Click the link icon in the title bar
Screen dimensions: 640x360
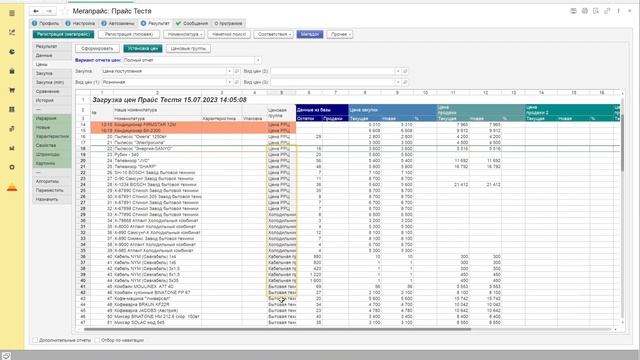pos(607,11)
